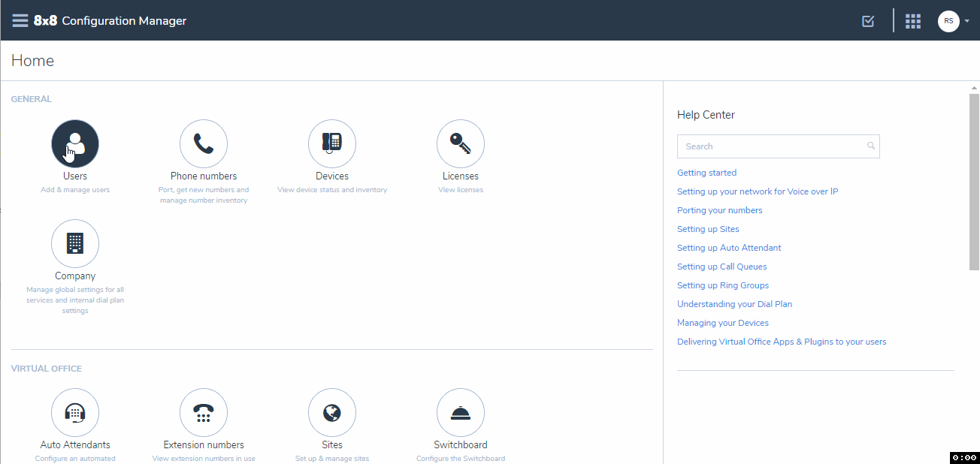
Task: Click the Company label text
Action: 75,276
